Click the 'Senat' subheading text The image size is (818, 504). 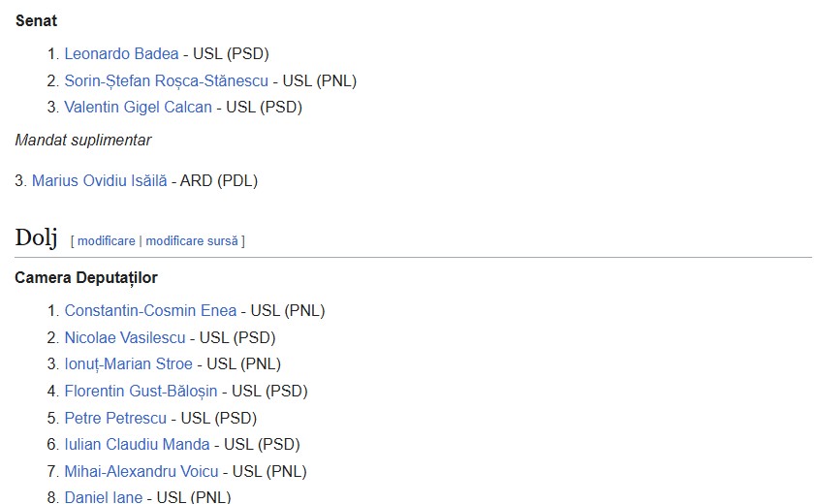click(x=36, y=20)
